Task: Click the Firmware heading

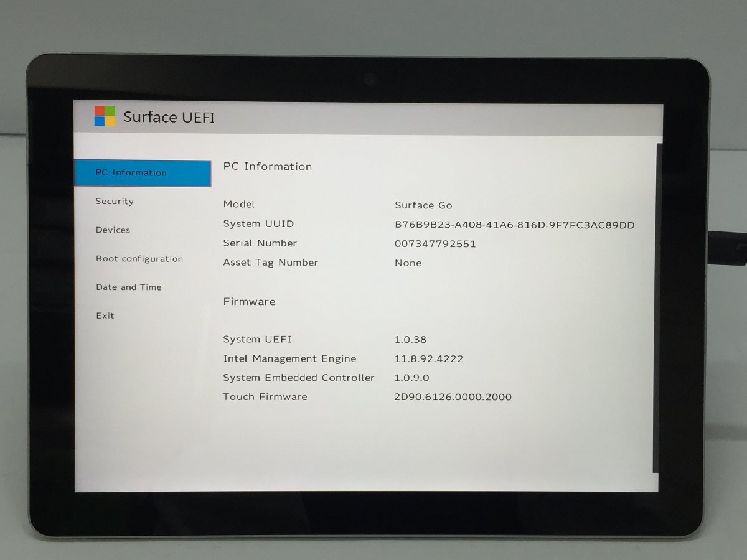Action: [x=249, y=301]
